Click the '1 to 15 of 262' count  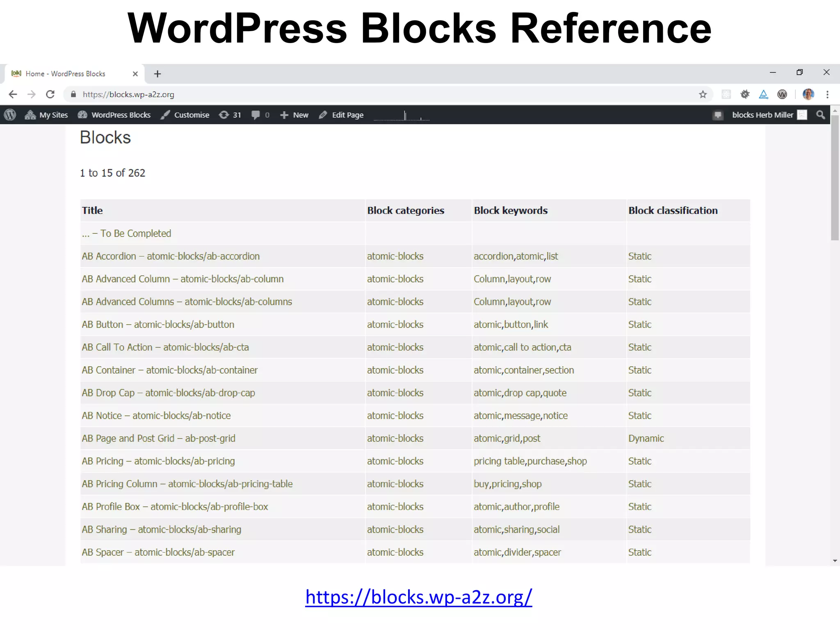pos(112,173)
